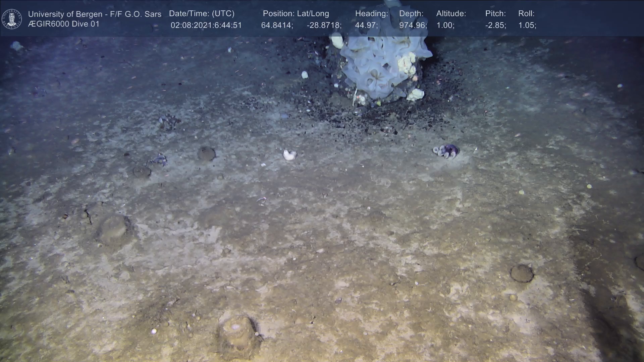The image size is (644, 362).
Task: Click the Roll label in overlay
Action: click(x=526, y=14)
